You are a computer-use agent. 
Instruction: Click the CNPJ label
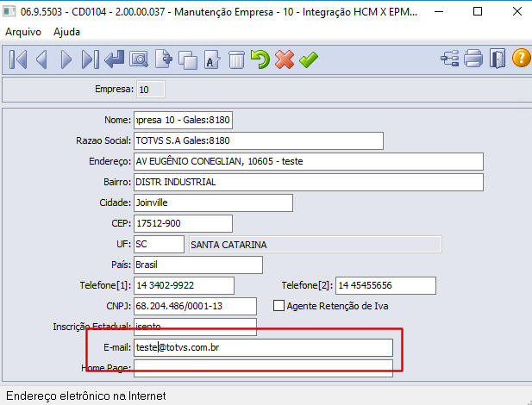(118, 306)
